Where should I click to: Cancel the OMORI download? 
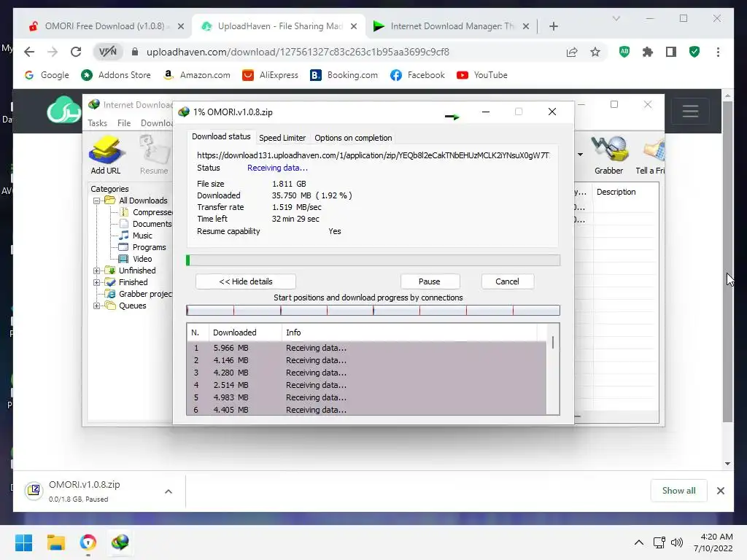(x=507, y=281)
